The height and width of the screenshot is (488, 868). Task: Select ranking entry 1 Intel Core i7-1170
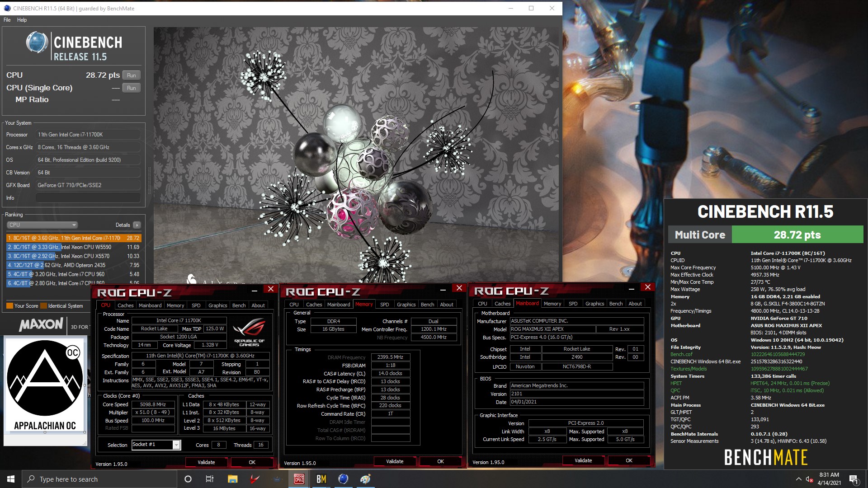74,238
